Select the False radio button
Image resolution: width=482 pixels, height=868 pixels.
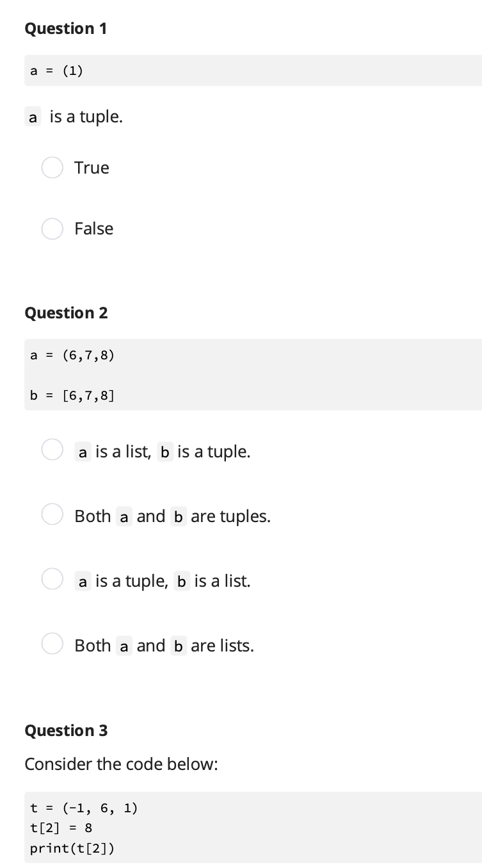(x=52, y=229)
